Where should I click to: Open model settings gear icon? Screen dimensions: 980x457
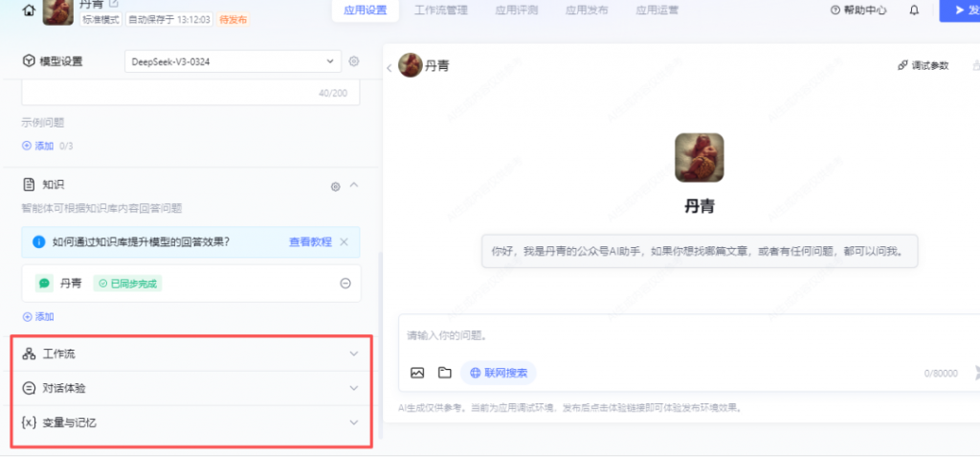pos(354,61)
